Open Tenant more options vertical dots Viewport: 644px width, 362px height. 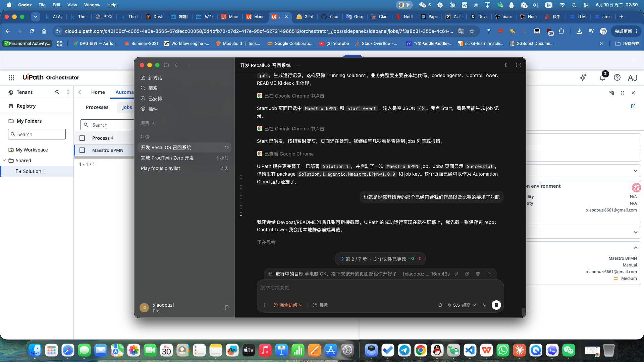68,92
